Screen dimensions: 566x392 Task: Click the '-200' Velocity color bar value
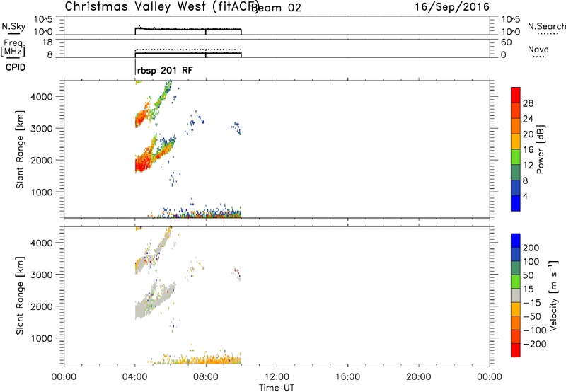coord(535,344)
